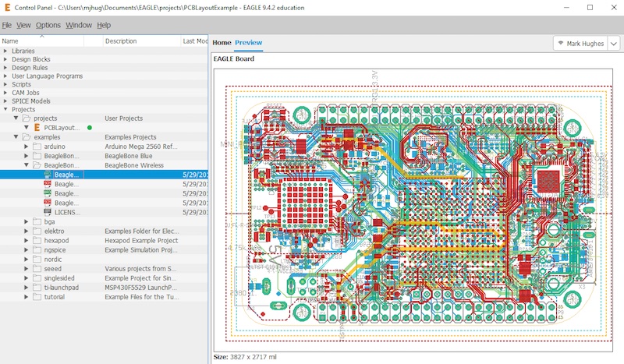Select the PCBLayout... project name
The height and width of the screenshot is (364, 624).
point(62,128)
